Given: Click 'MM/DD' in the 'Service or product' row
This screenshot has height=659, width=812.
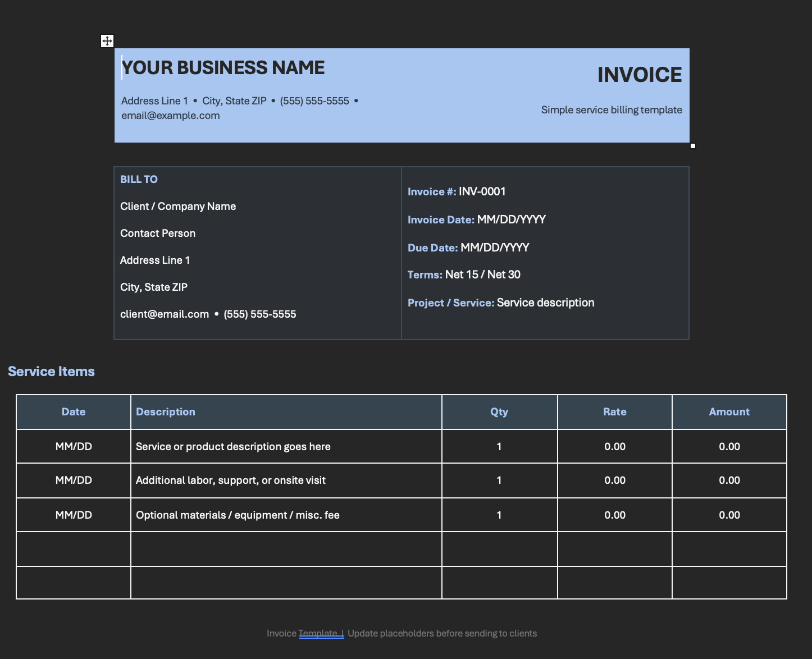Looking at the screenshot, I should point(74,447).
